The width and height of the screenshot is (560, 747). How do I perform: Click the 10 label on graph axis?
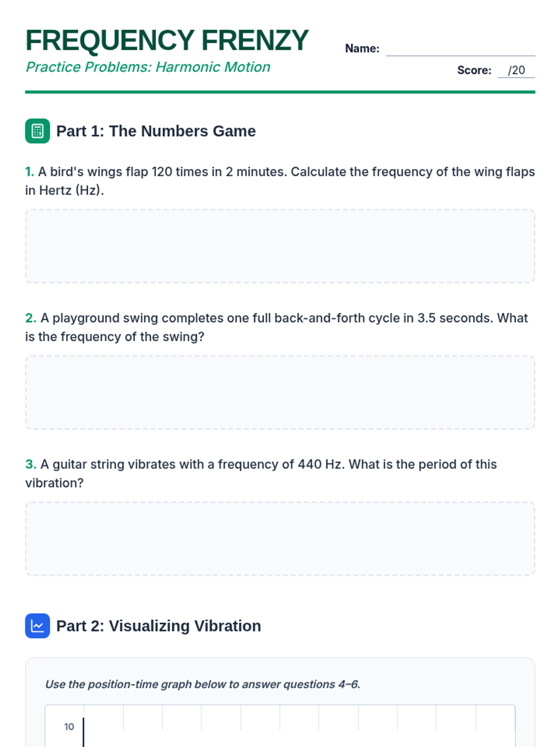pyautogui.click(x=69, y=727)
